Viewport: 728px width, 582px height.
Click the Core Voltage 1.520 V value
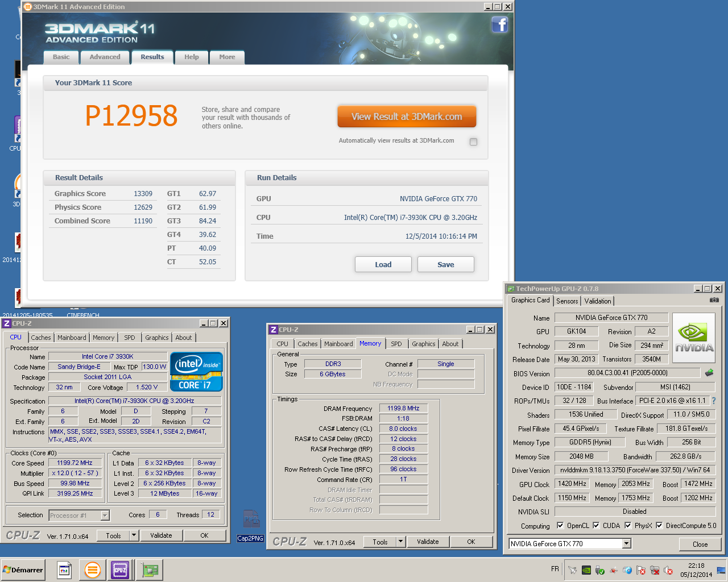tap(147, 387)
